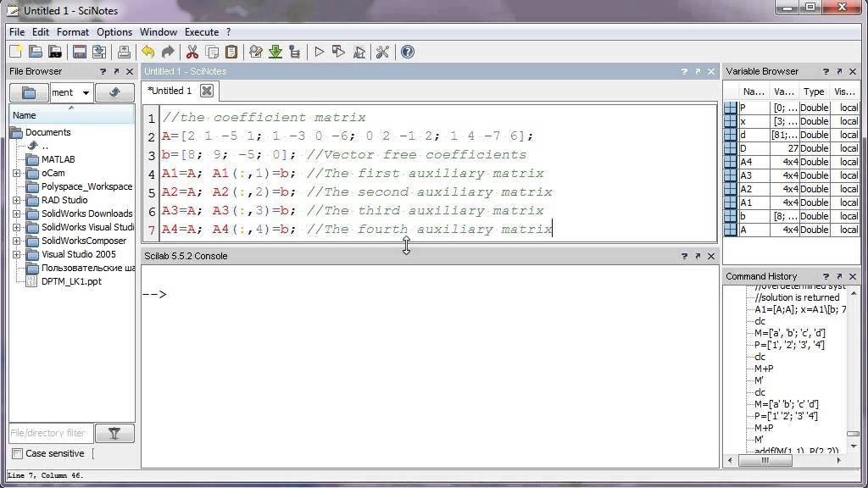The height and width of the screenshot is (488, 868).
Task: Expand SolidWorks Visual Studio folder
Action: point(17,227)
